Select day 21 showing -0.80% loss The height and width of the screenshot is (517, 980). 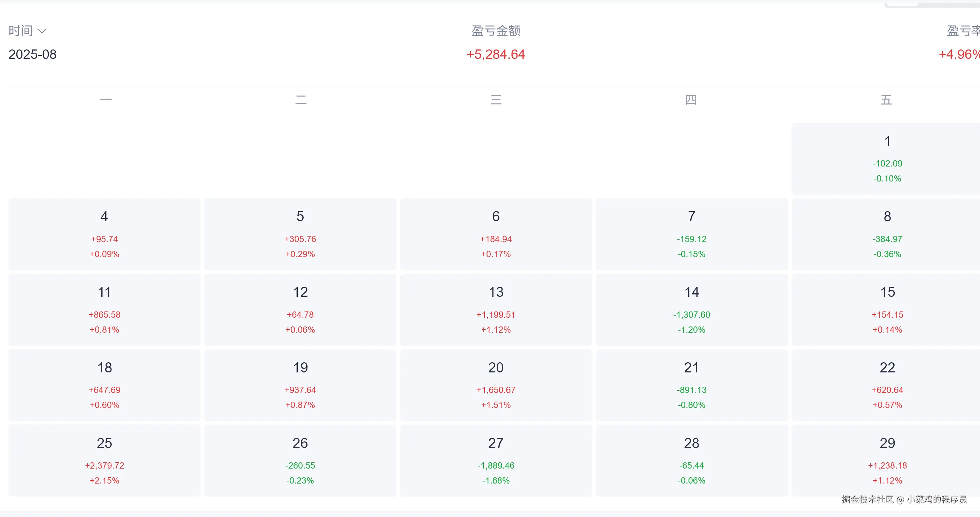[691, 385]
